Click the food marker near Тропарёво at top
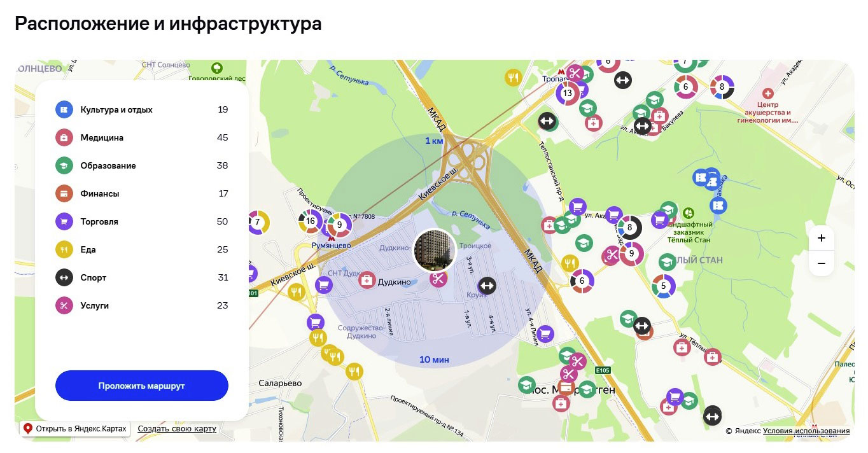 513,78
